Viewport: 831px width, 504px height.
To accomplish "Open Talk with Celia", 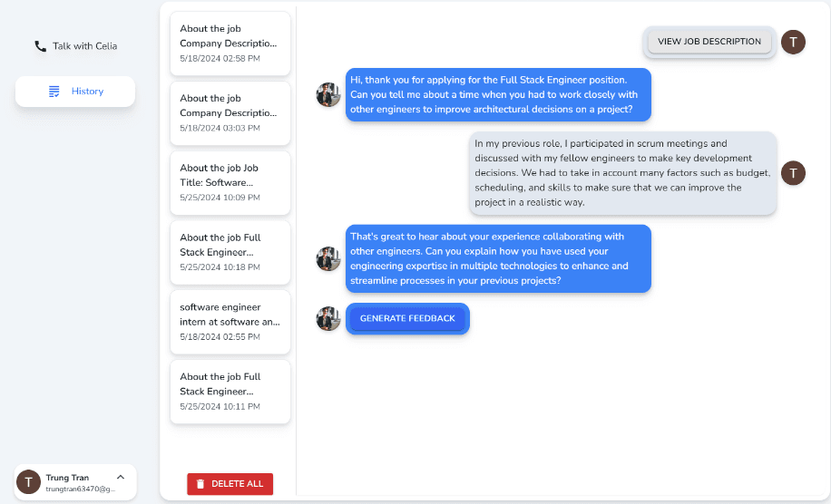I will [75, 46].
